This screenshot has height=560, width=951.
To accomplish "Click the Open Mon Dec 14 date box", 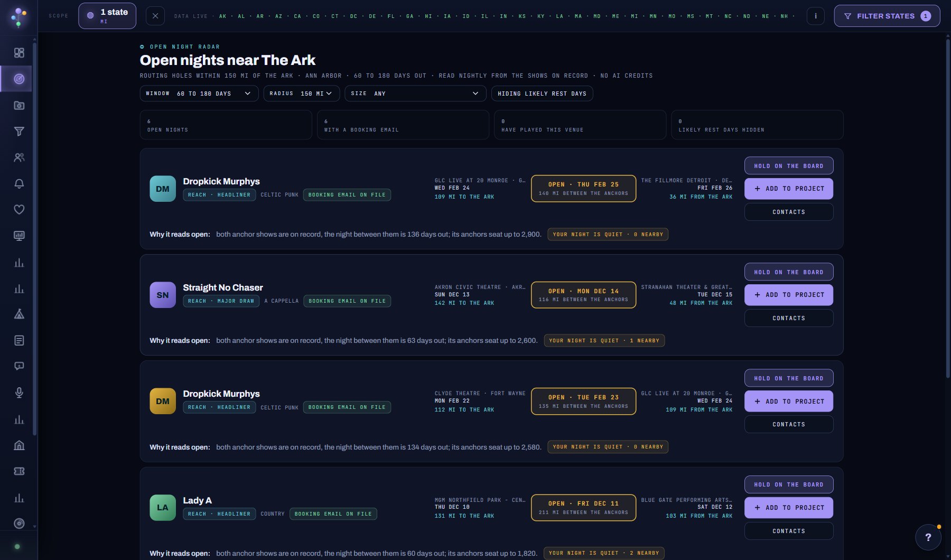I will (x=583, y=295).
